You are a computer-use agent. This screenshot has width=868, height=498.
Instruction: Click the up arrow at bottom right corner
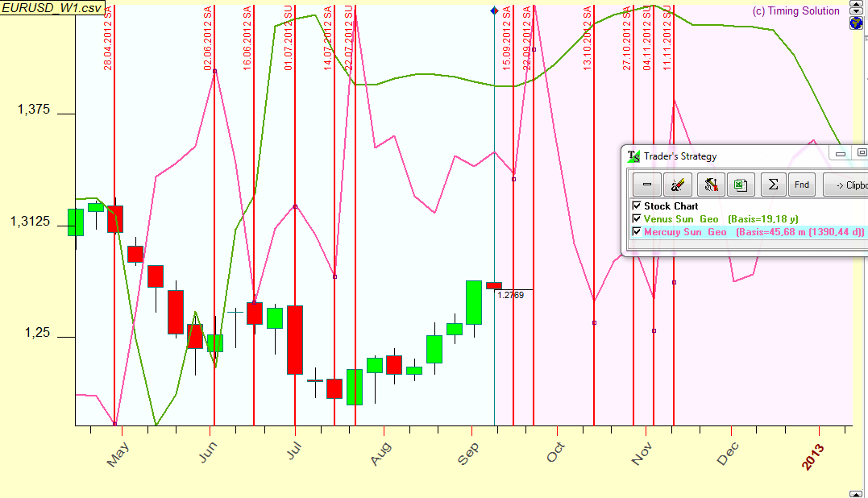click(x=857, y=493)
